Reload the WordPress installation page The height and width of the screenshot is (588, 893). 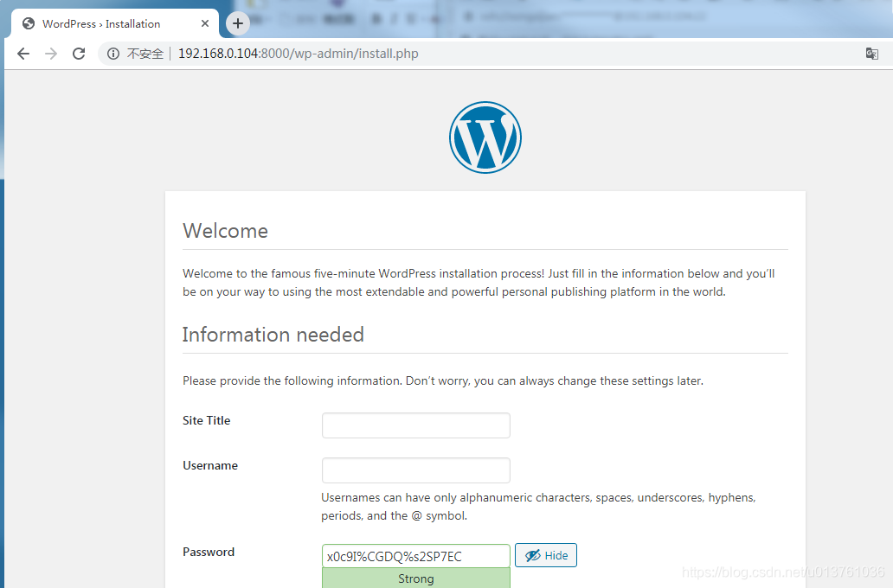coord(79,54)
